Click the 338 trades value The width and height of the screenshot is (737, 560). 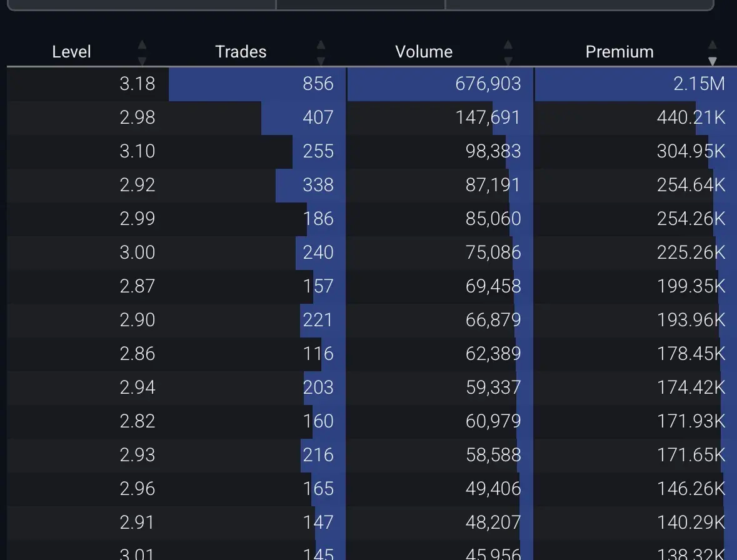tap(318, 185)
